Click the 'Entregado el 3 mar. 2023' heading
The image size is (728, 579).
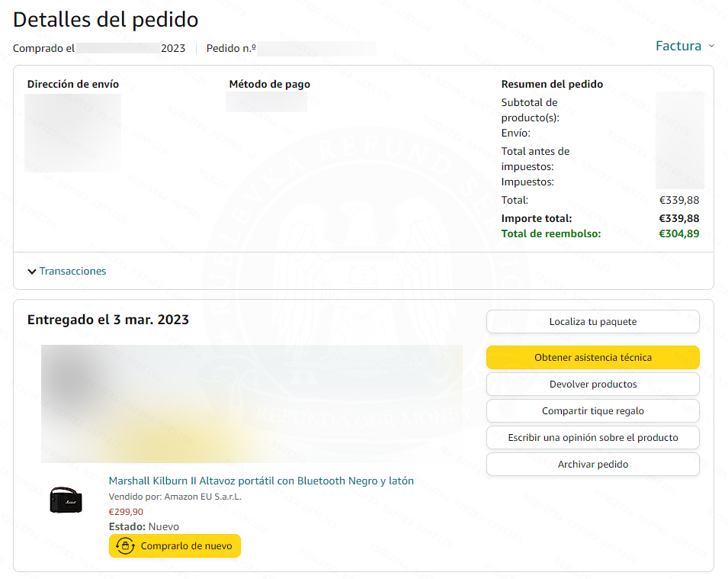point(108,320)
